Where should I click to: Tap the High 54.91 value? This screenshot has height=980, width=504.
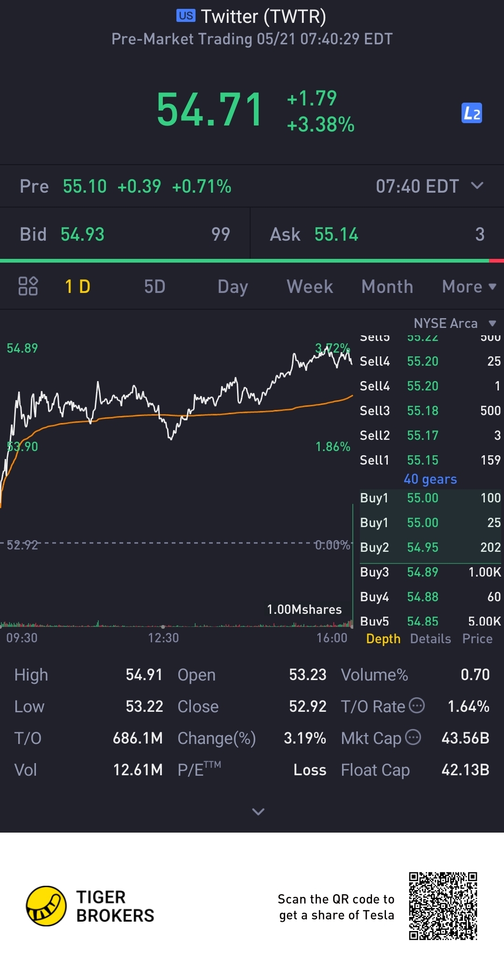[144, 674]
